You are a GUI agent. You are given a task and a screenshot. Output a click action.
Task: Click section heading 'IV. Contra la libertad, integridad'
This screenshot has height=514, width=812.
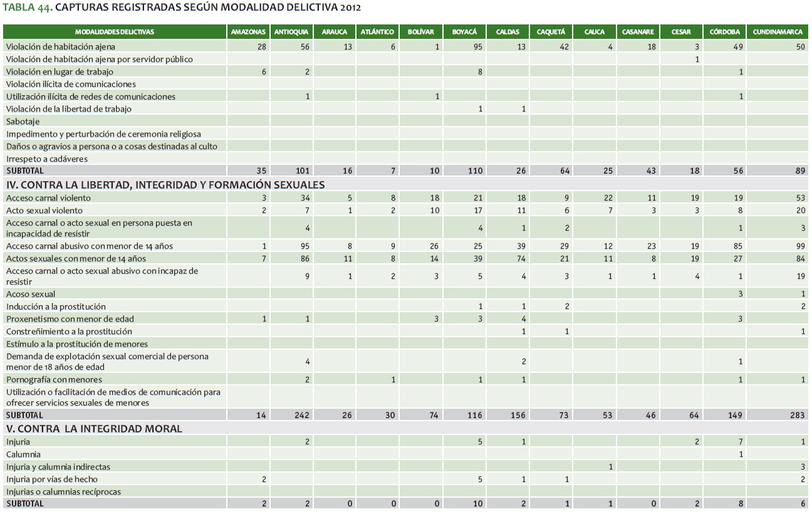tap(165, 184)
